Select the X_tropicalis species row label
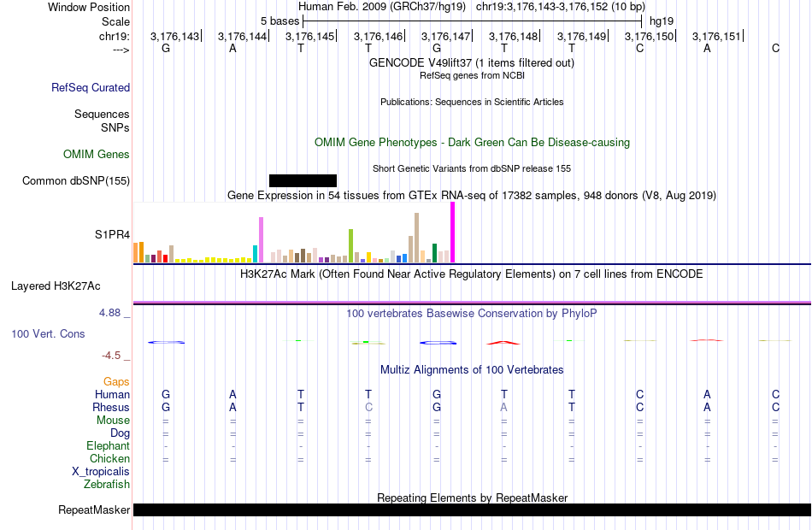The image size is (812, 530). click(x=101, y=472)
